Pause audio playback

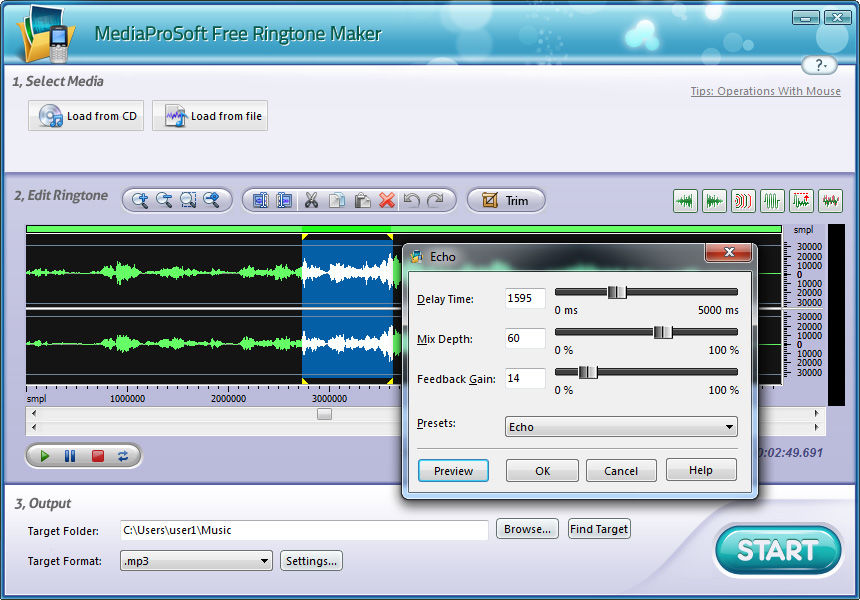click(x=70, y=456)
